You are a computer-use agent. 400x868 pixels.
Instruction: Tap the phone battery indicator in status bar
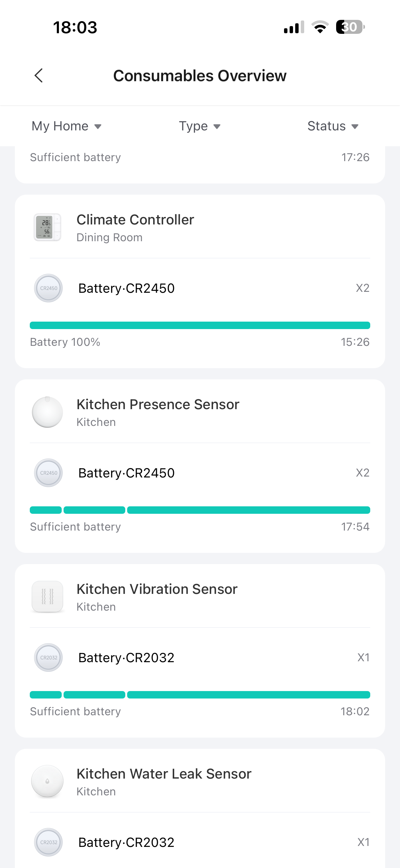pyautogui.click(x=350, y=27)
